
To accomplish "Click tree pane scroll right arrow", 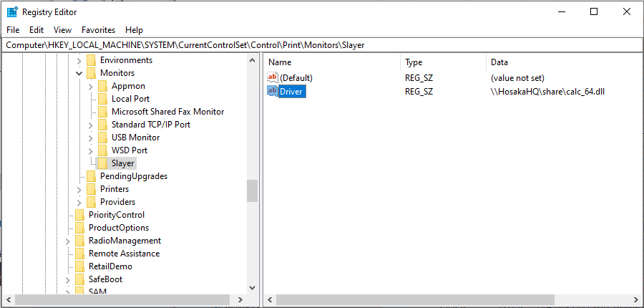I will pos(240,299).
